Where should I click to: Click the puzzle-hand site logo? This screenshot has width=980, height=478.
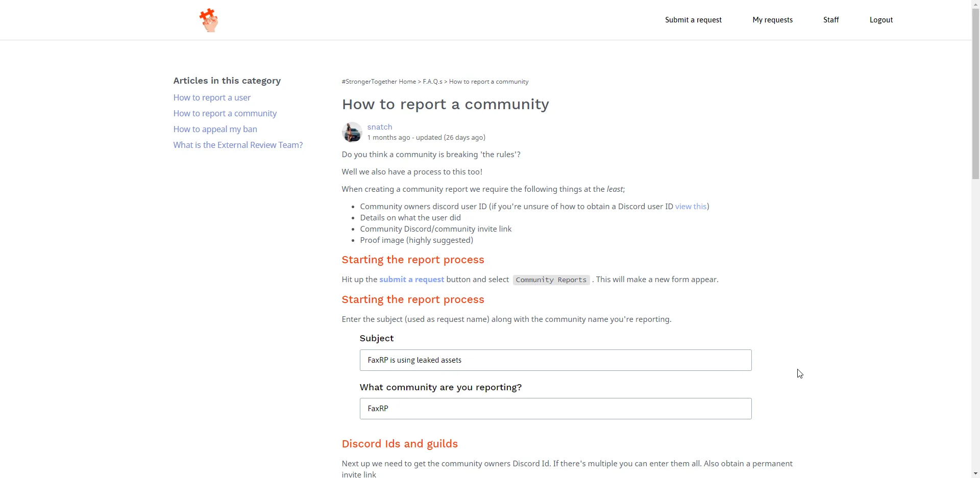(208, 20)
